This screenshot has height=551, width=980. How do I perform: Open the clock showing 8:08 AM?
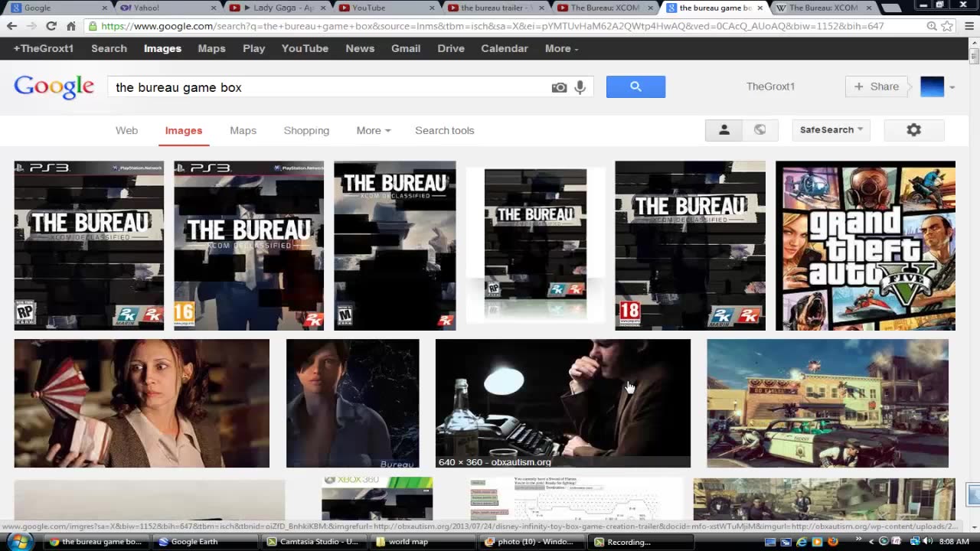(954, 542)
